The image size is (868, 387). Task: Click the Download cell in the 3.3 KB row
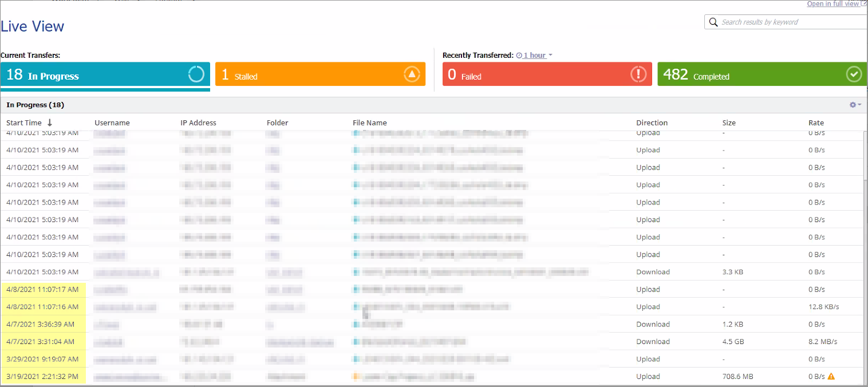click(x=653, y=272)
